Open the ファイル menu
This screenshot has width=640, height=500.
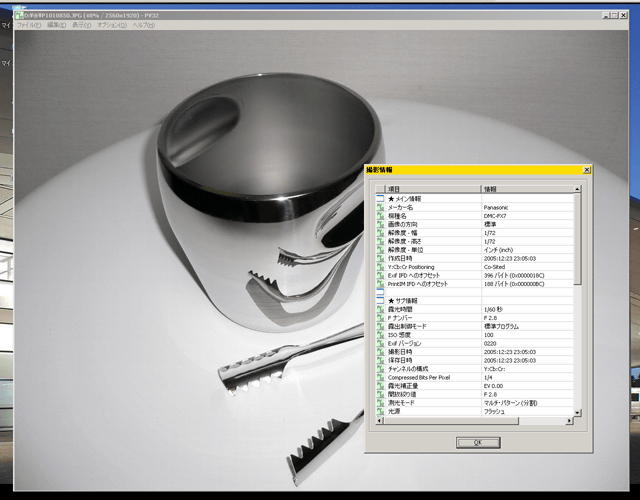pos(29,25)
